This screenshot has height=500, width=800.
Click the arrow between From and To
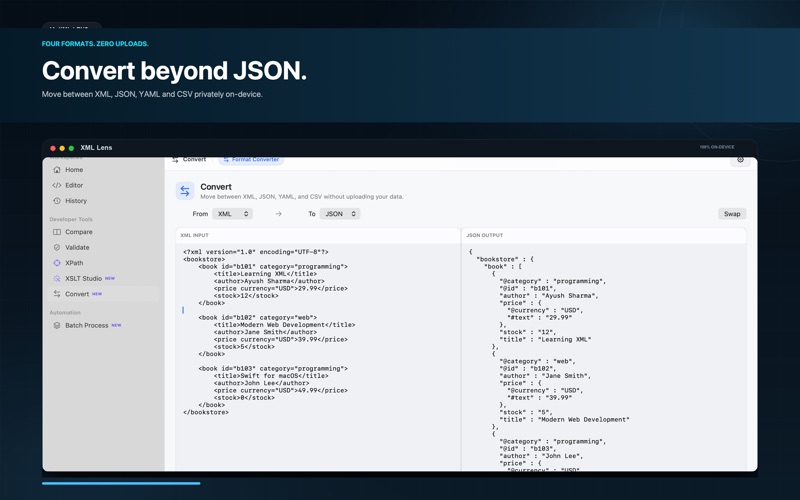[279, 214]
